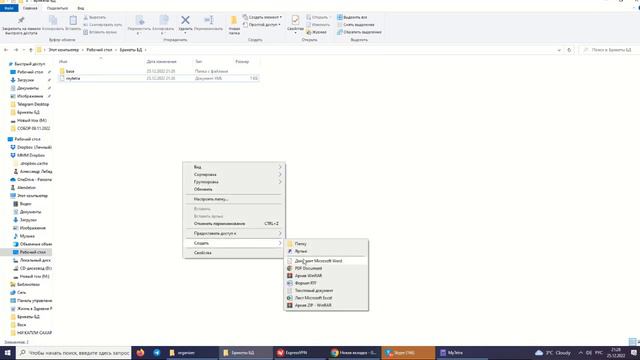Click Cut (Вырезать) in the ribbon
The image size is (640, 360).
click(x=95, y=17)
